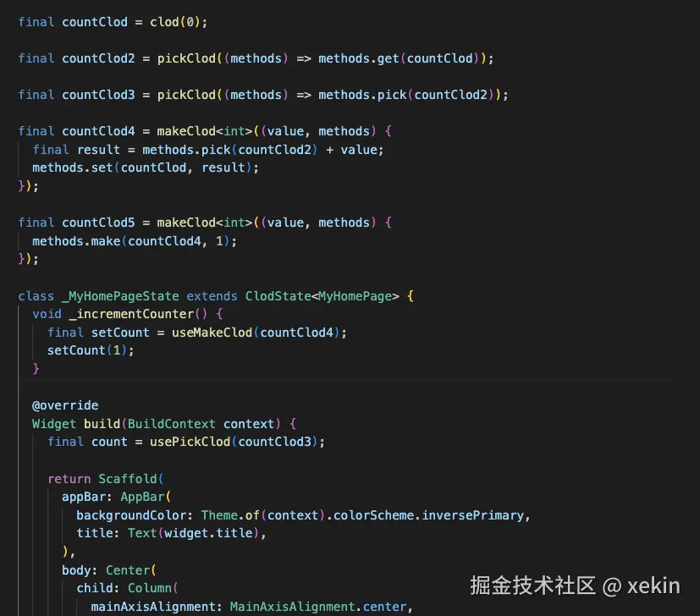
Task: Click the BuildContext context parameter
Action: pos(203,423)
